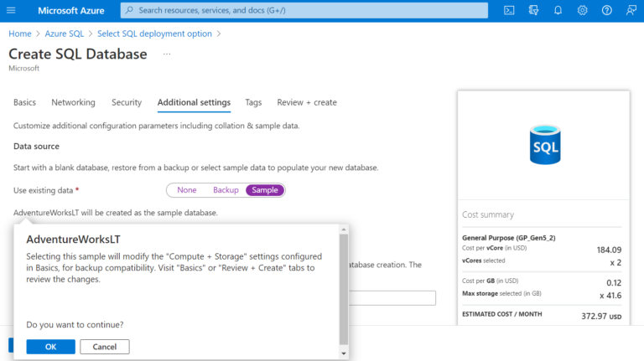Image resolution: width=644 pixels, height=361 pixels.
Task: Choose Sample as existing data
Action: click(x=265, y=190)
